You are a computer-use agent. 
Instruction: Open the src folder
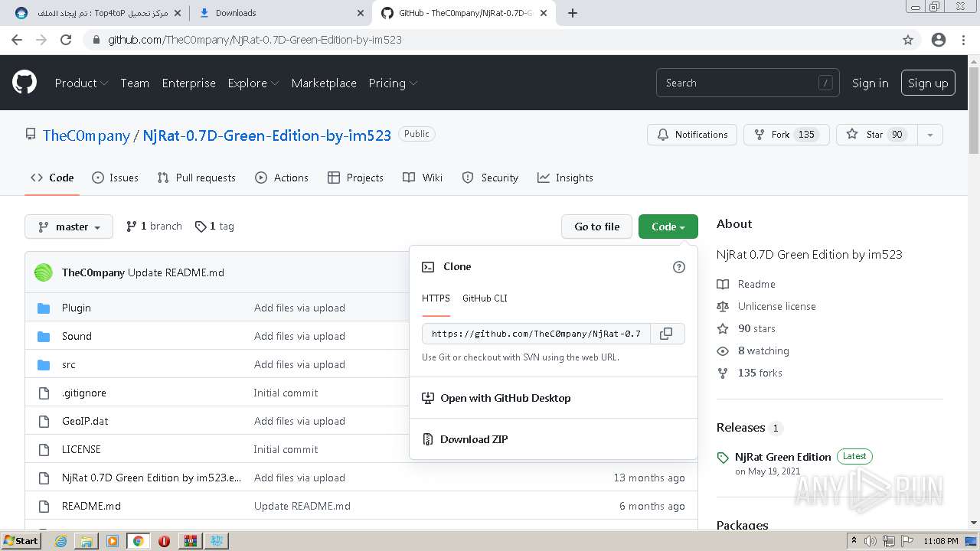pos(69,364)
